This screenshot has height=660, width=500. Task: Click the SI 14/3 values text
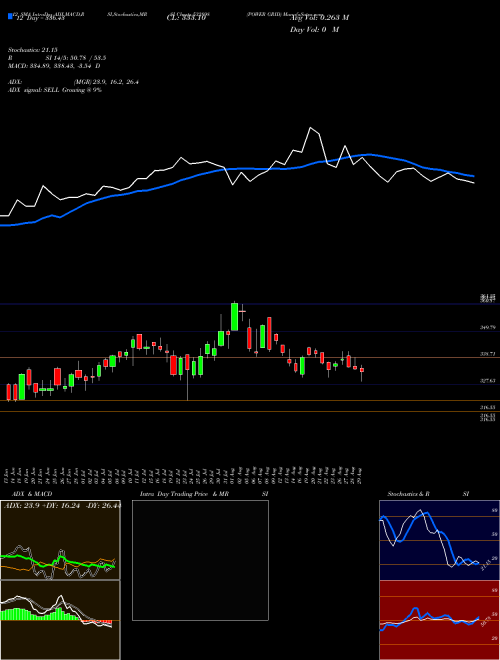tap(76, 58)
